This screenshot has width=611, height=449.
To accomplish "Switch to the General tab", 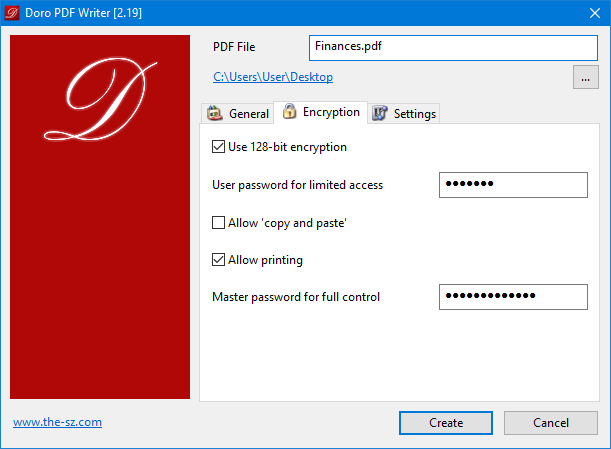I will [x=238, y=113].
